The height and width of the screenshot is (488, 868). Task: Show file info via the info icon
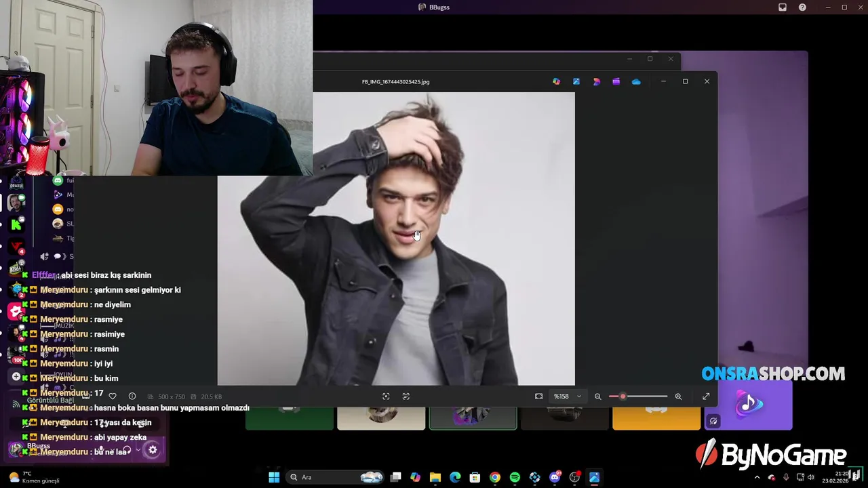point(132,396)
